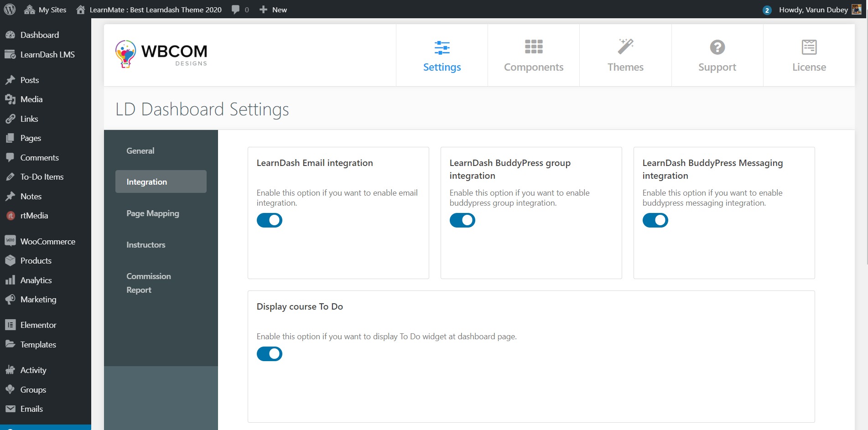This screenshot has width=868, height=430.
Task: Click the rtMedia red icon
Action: tap(10, 216)
